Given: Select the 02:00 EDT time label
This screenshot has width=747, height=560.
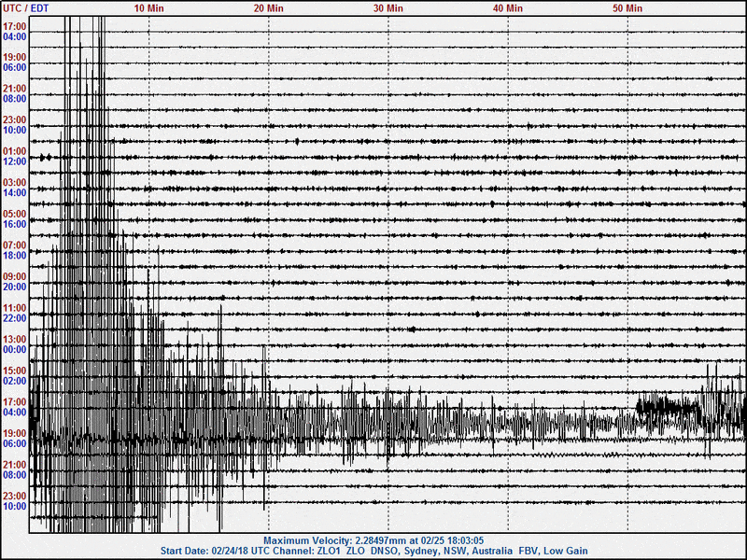Looking at the screenshot, I should click(15, 381).
